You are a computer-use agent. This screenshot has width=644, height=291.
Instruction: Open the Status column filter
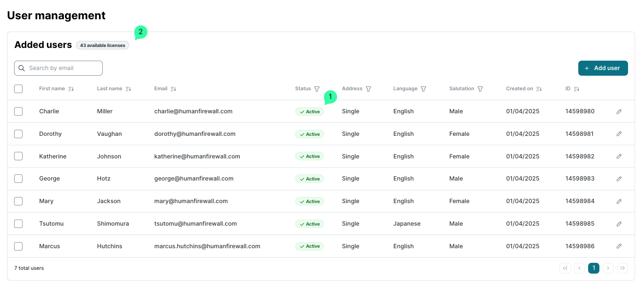tap(317, 89)
